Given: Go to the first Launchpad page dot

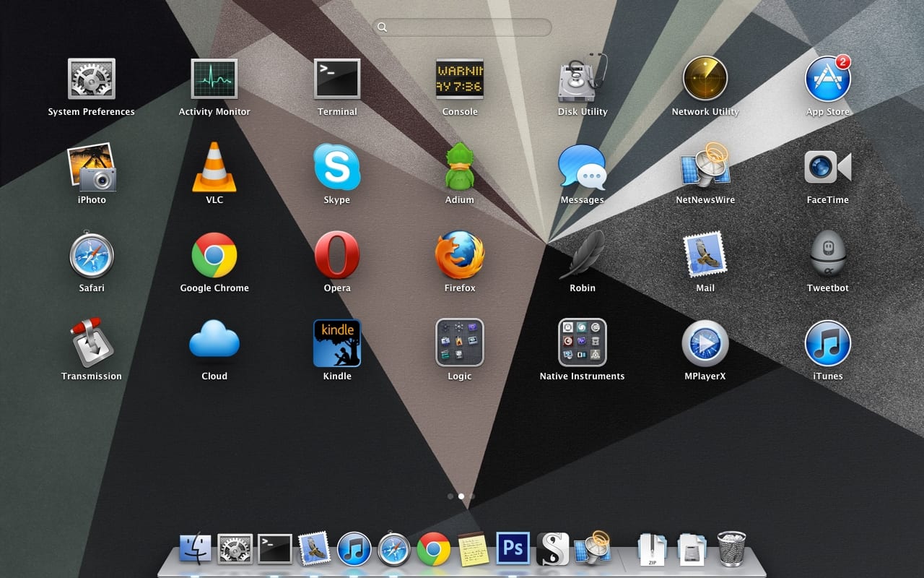Looking at the screenshot, I should tap(450, 496).
